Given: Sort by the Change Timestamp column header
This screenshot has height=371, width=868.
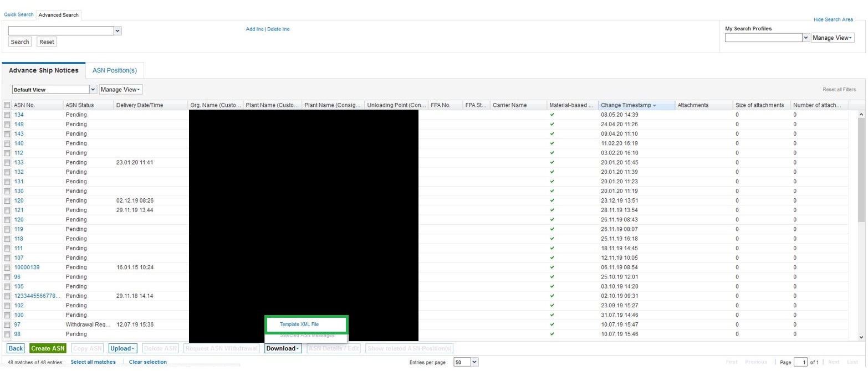Looking at the screenshot, I should (x=636, y=105).
